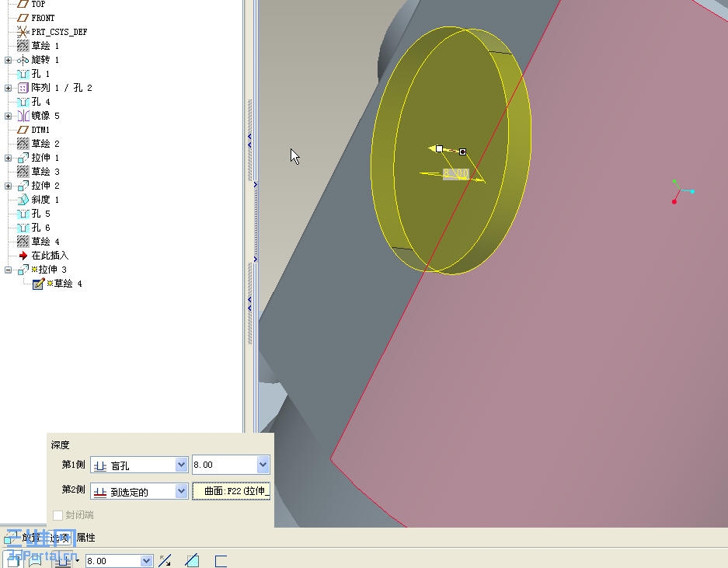
Task: Toggle the 封闭端 capped ends checkbox
Action: click(57, 515)
